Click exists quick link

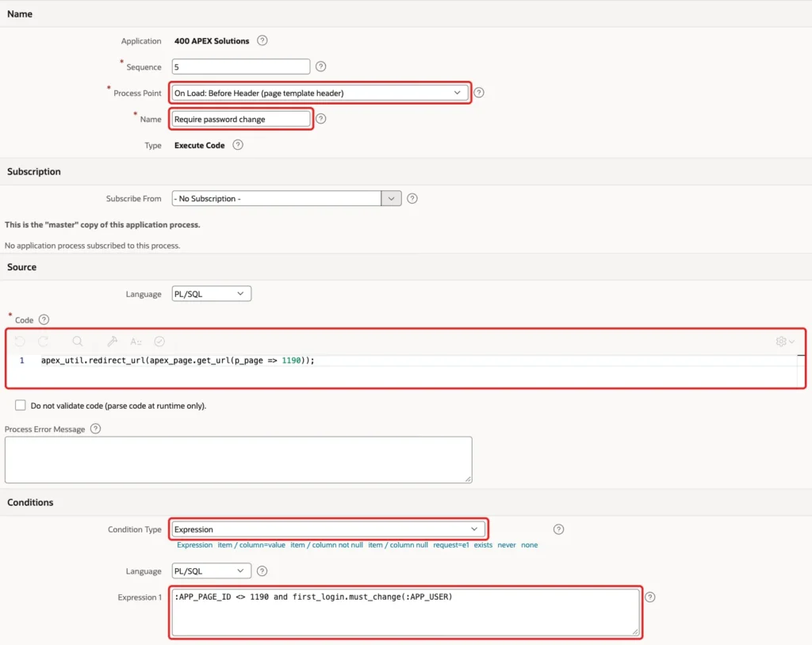[x=483, y=545]
